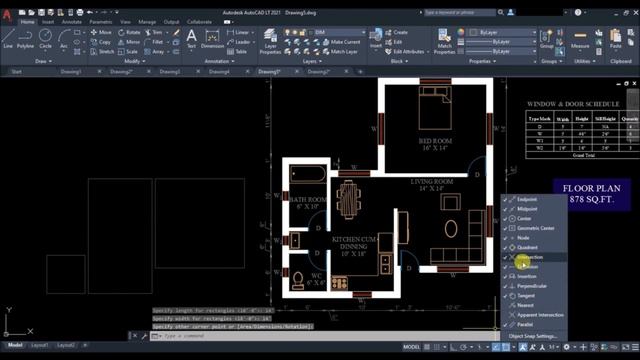Click the keyword search field
Image resolution: width=640 pixels, height=360 pixels.
tap(460, 13)
